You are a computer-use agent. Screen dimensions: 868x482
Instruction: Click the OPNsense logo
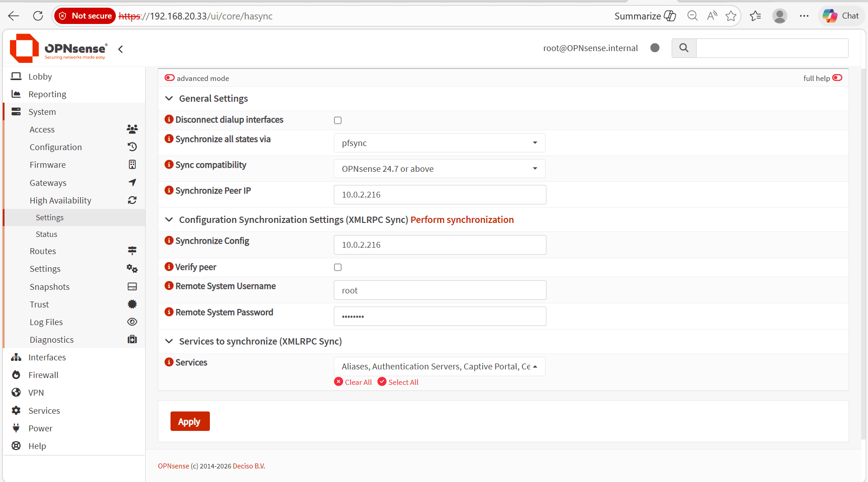pos(58,48)
